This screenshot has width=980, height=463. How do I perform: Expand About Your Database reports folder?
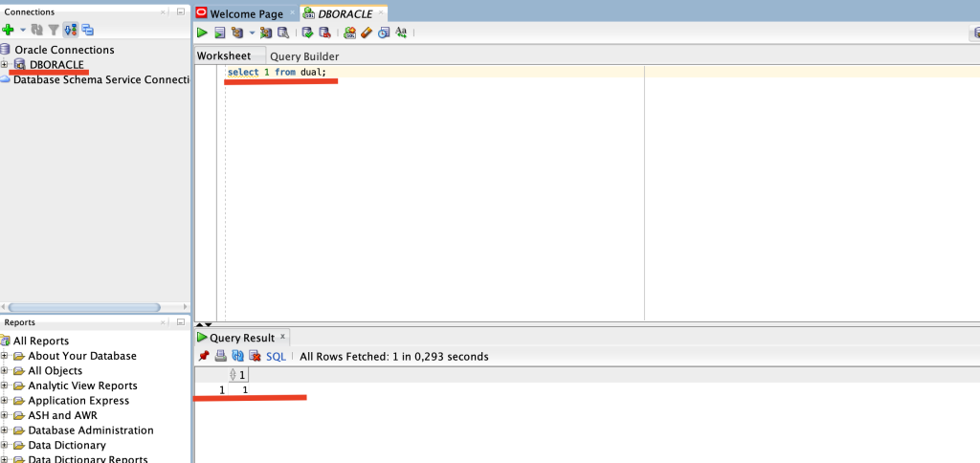5,356
